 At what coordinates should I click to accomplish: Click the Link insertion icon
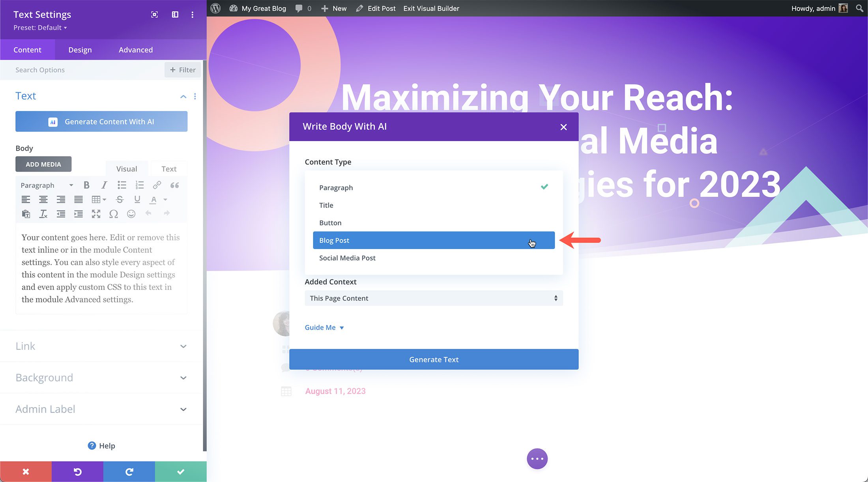coord(157,185)
